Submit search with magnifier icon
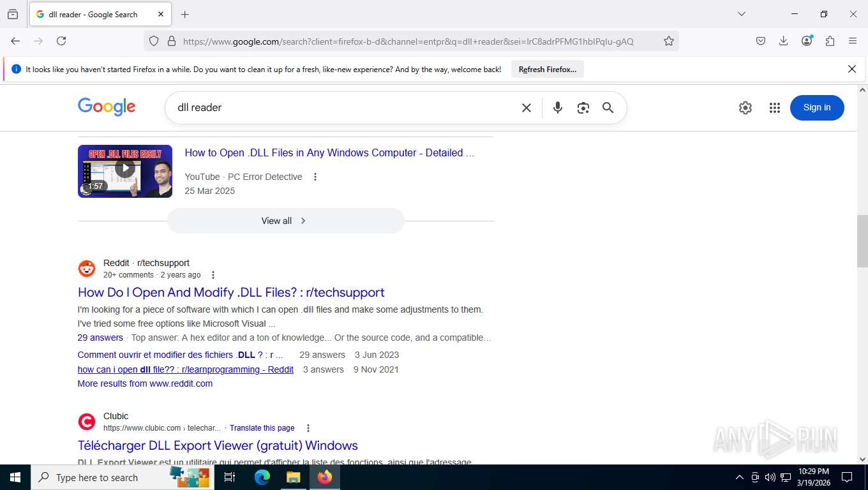Image resolution: width=868 pixels, height=490 pixels. pyautogui.click(x=608, y=108)
